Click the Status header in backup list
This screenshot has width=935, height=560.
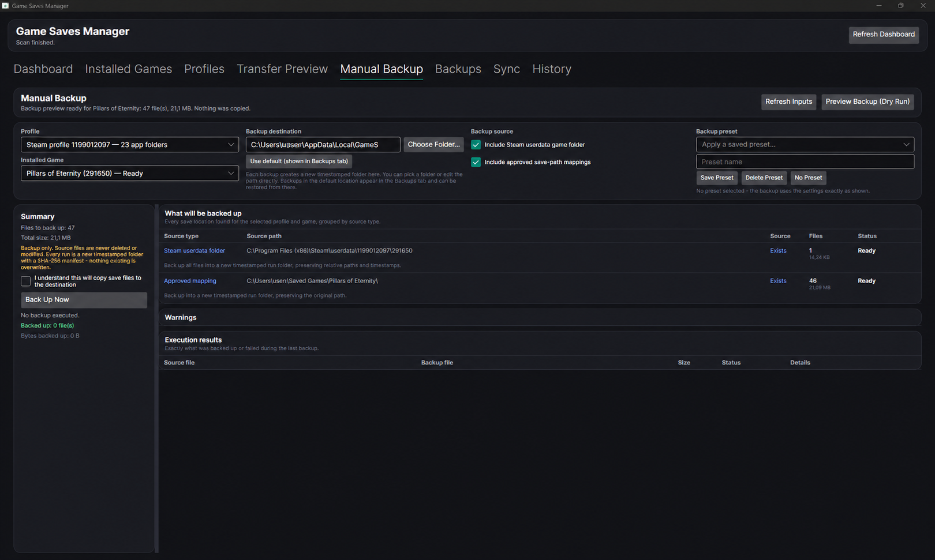[x=867, y=236]
